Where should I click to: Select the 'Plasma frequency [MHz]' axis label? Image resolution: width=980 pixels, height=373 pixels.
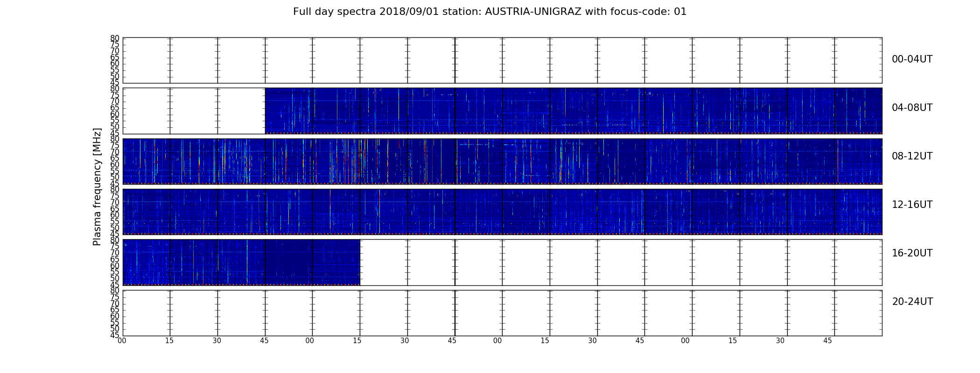click(97, 186)
